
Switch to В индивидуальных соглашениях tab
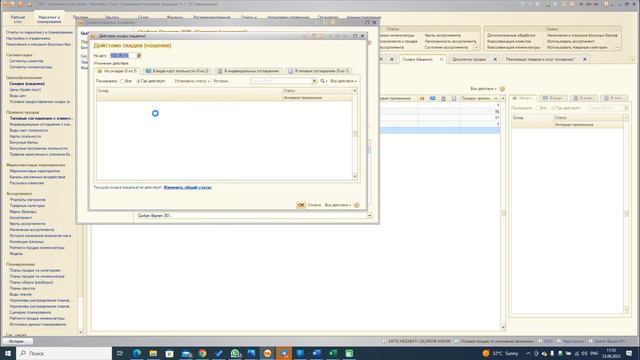click(x=248, y=71)
